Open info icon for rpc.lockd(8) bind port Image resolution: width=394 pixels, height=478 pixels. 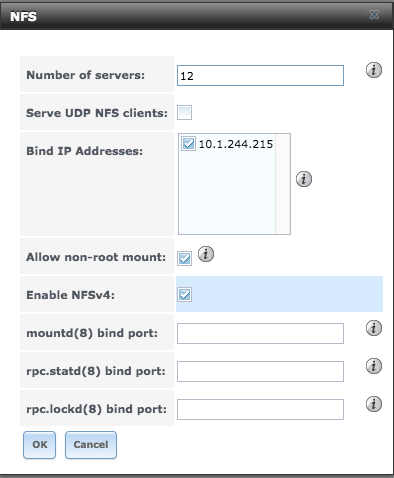[374, 404]
